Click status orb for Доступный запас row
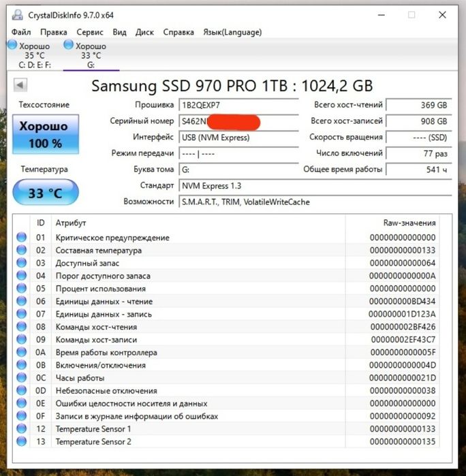 22,263
